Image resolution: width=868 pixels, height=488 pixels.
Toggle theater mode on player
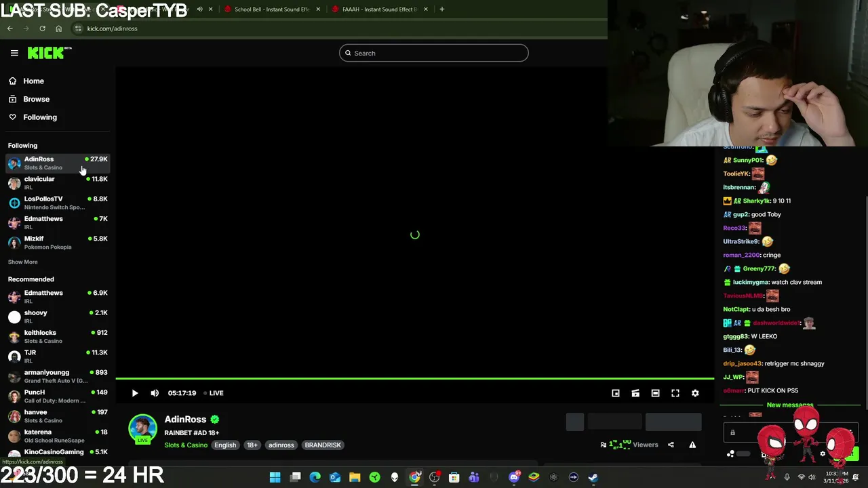pyautogui.click(x=655, y=393)
